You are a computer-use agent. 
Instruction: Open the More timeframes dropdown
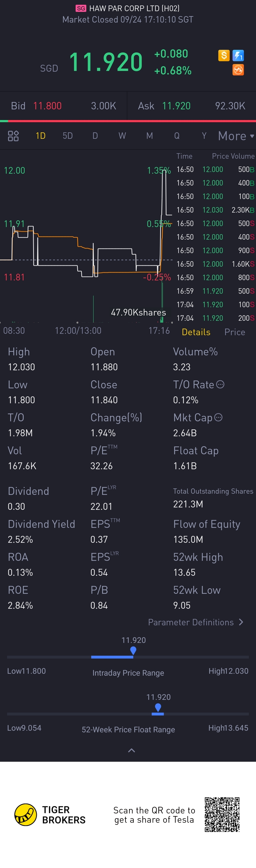coord(236,136)
